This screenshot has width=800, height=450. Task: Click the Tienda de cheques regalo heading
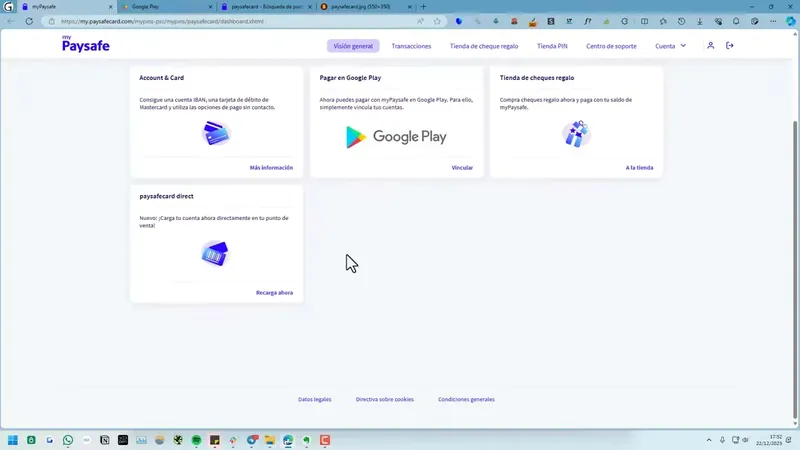click(537, 78)
